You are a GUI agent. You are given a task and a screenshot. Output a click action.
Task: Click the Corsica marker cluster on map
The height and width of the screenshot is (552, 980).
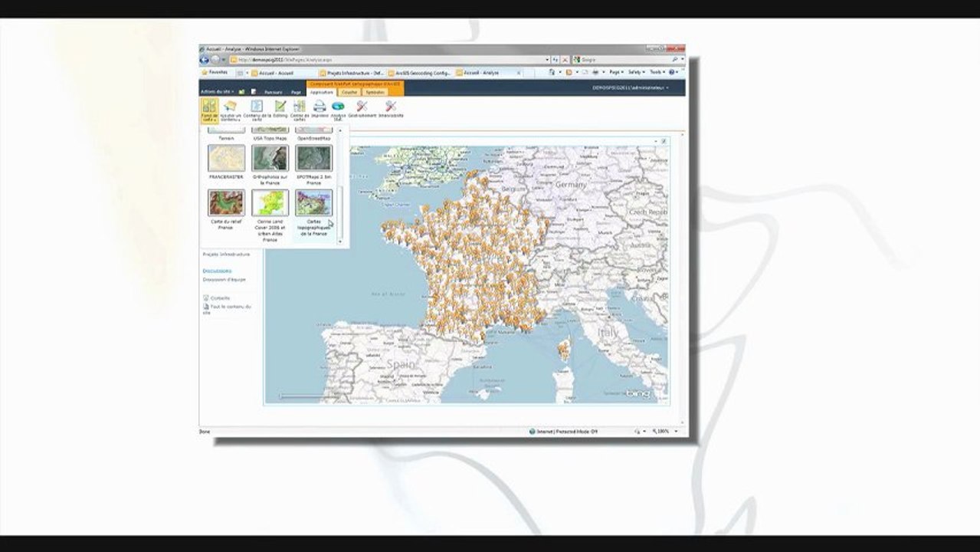[x=563, y=350]
